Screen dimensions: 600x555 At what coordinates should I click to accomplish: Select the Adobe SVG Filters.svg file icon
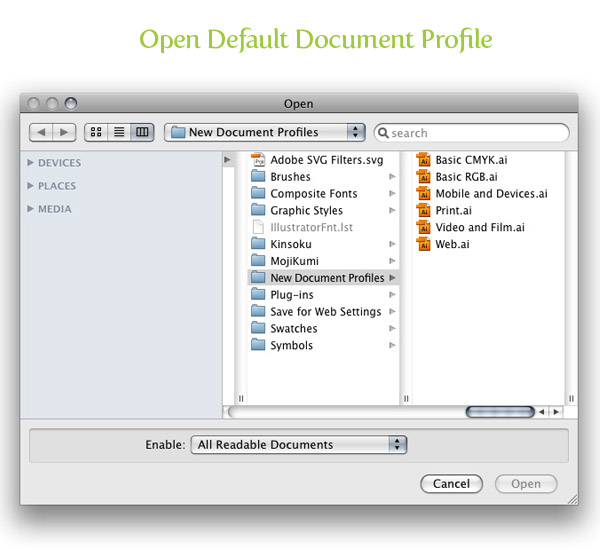point(258,160)
